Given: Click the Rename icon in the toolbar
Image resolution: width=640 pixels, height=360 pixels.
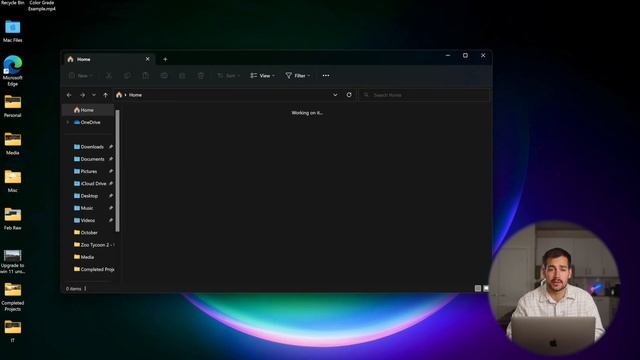Looking at the screenshot, I should point(164,76).
